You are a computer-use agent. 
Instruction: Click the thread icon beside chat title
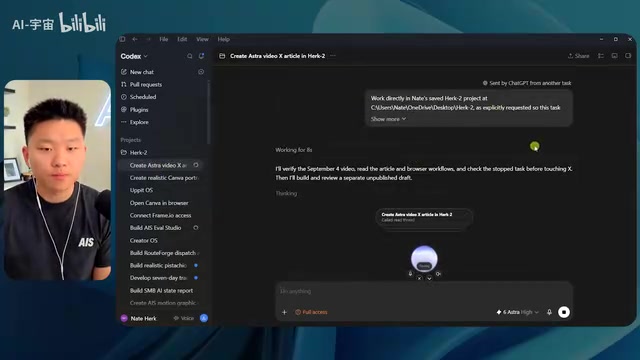click(222, 56)
